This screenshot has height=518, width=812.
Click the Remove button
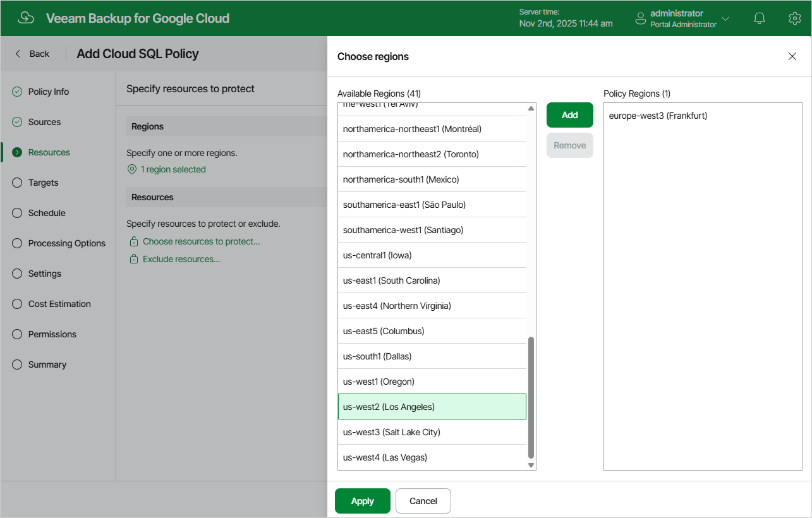click(570, 145)
